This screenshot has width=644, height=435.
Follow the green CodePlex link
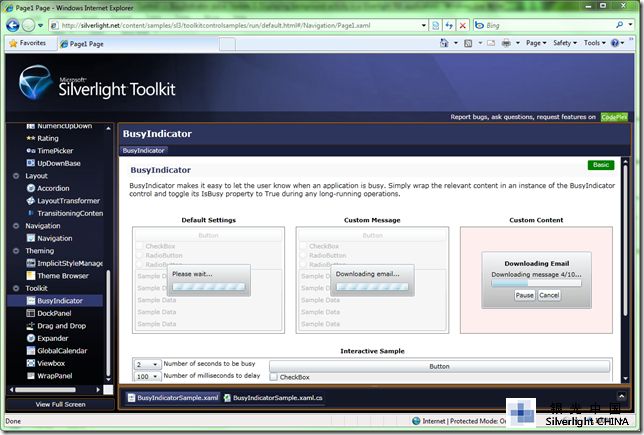pos(614,117)
